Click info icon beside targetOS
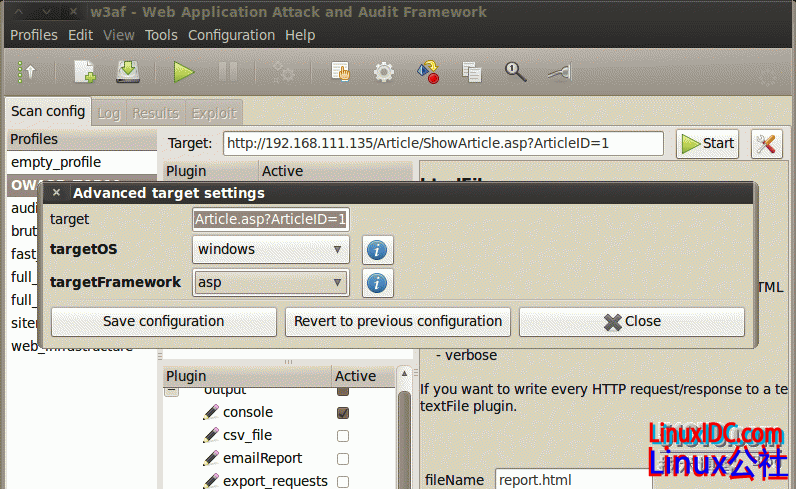796x489 pixels. point(376,250)
